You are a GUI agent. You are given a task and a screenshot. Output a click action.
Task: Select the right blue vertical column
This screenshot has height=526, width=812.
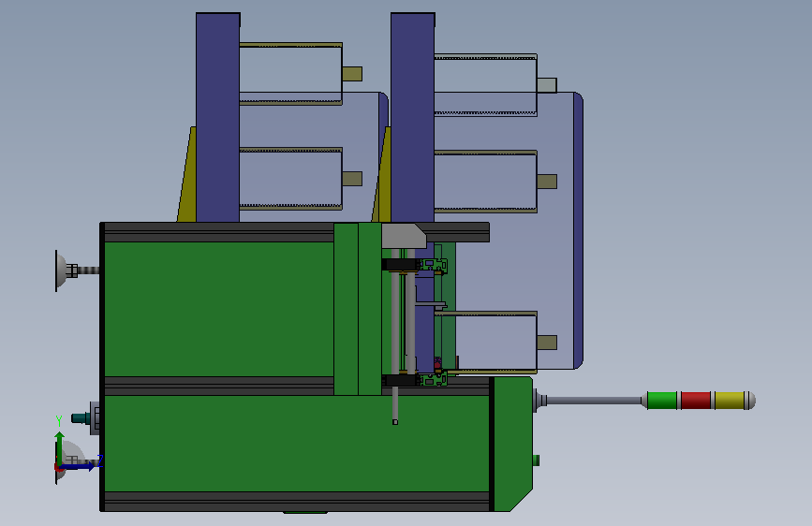[413, 118]
